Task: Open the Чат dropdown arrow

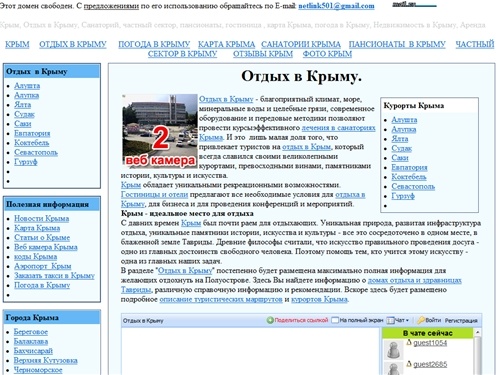Action: 407,321
